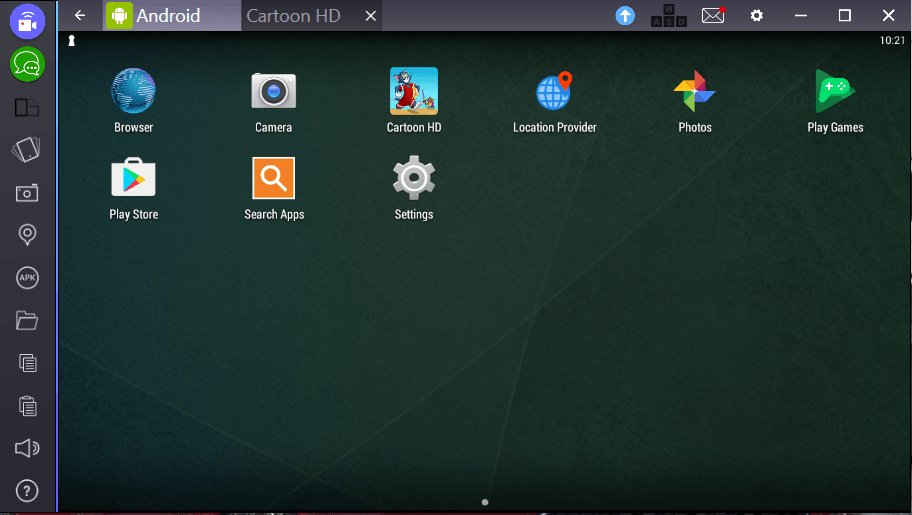Close the Cartoon HD tab
912x515 pixels.
(x=371, y=16)
